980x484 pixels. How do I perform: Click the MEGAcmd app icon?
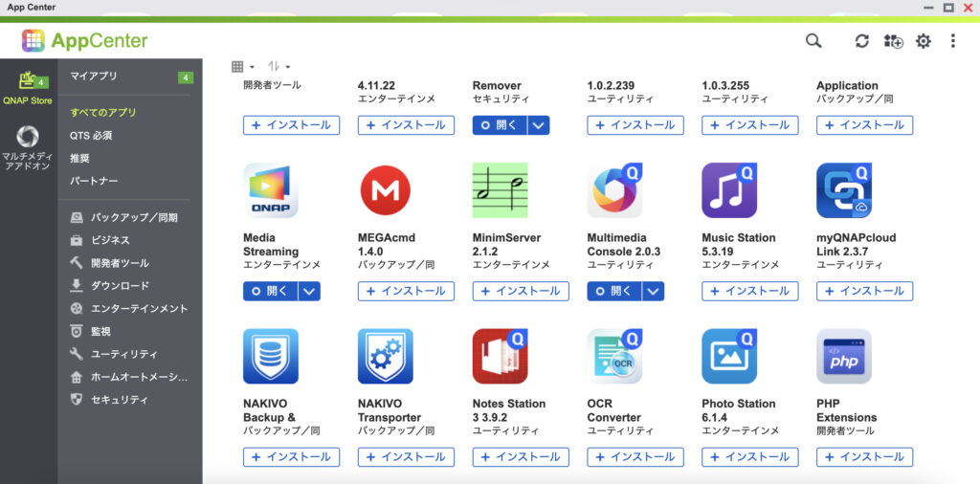[x=385, y=190]
